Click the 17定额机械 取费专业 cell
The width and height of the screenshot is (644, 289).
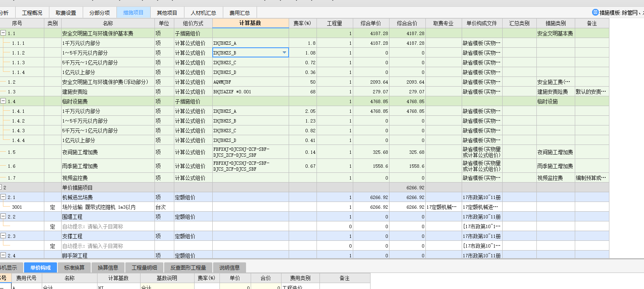pos(444,207)
